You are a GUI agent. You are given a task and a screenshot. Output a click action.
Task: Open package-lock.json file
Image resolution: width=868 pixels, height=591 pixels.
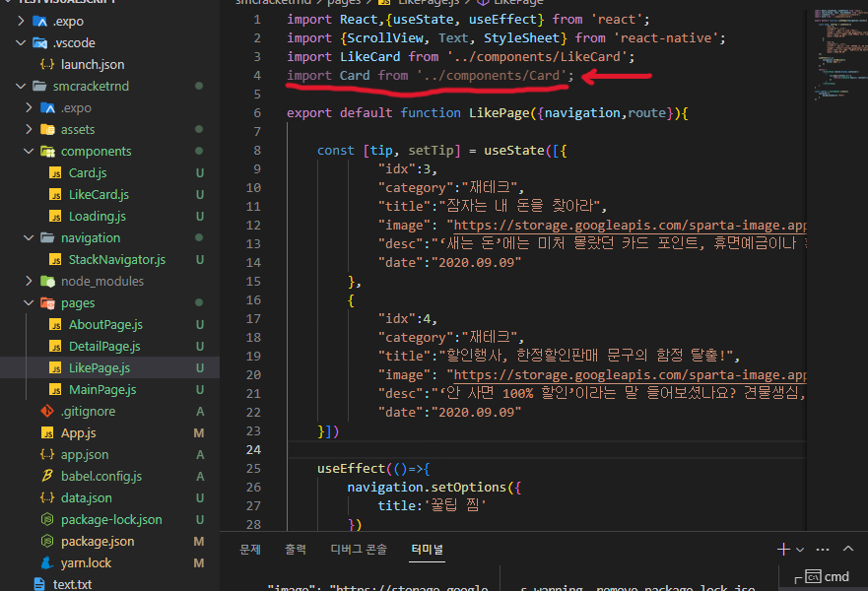[x=111, y=519]
